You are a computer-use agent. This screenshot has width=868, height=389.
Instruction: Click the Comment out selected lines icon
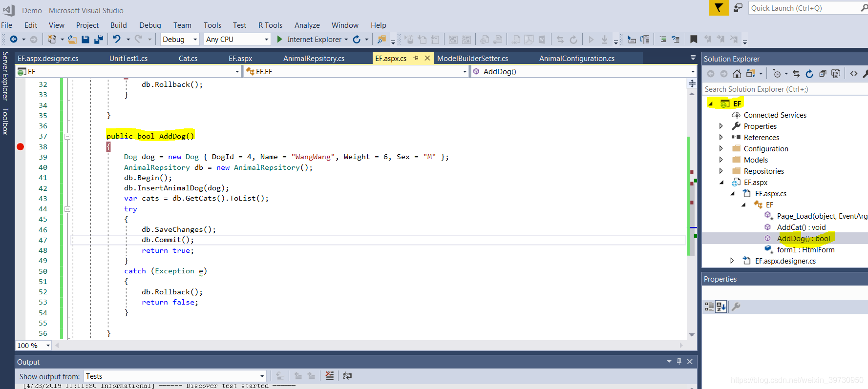coord(663,39)
